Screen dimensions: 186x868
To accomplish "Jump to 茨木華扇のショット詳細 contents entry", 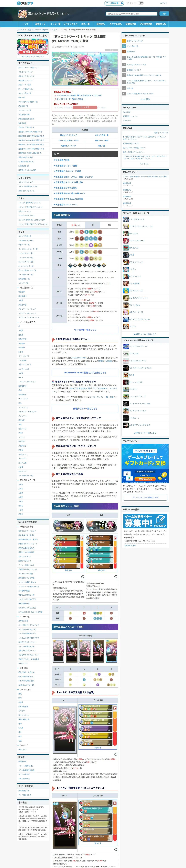I will [x=65, y=165].
